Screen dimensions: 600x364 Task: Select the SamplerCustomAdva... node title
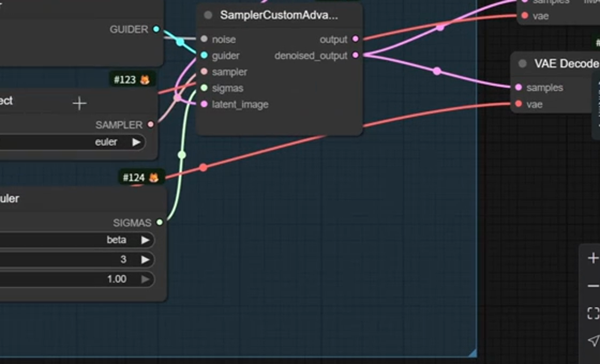pyautogui.click(x=279, y=16)
